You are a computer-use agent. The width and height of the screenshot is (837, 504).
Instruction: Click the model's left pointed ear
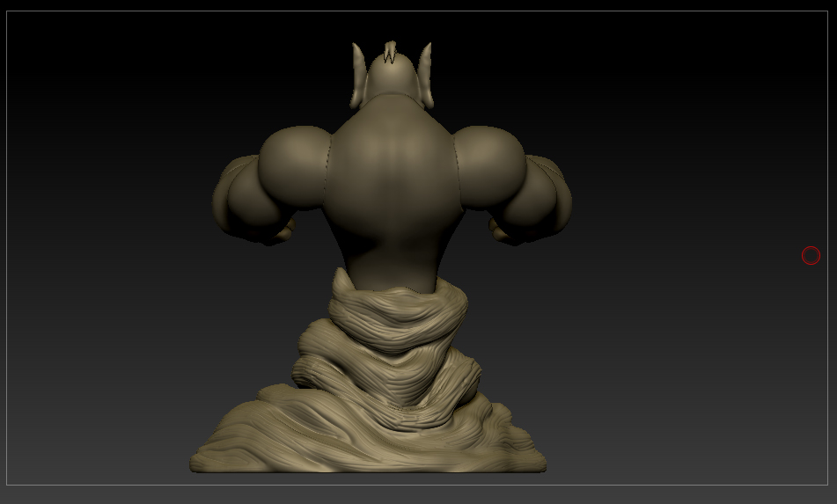(359, 76)
